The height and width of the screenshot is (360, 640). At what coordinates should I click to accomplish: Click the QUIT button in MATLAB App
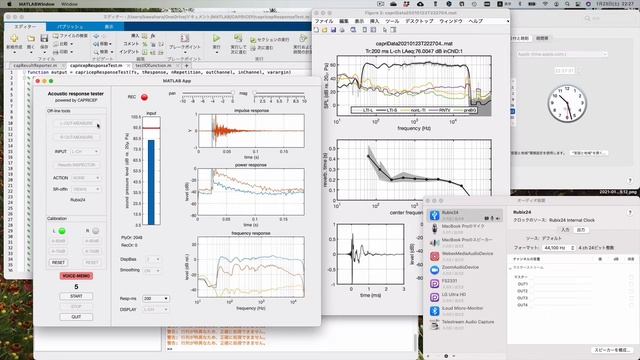click(x=76, y=317)
